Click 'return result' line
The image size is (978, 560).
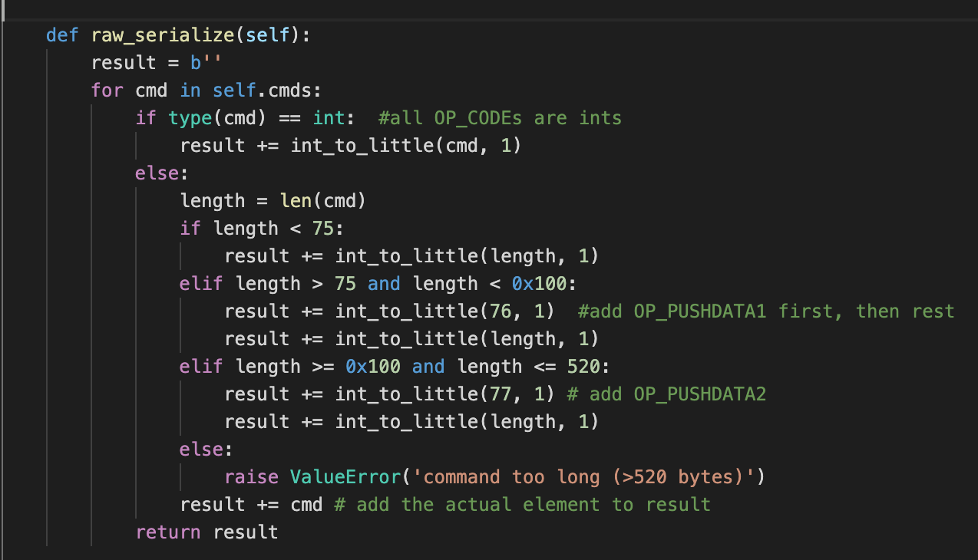click(x=207, y=532)
